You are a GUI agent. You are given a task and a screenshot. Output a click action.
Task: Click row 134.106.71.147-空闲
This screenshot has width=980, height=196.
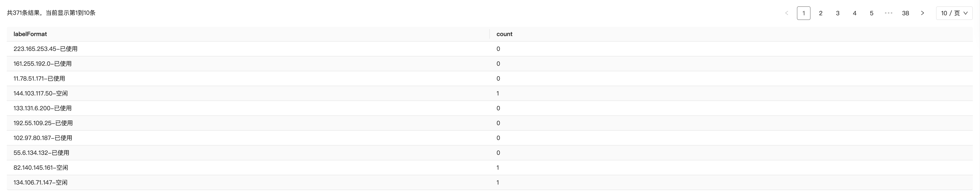pos(40,182)
